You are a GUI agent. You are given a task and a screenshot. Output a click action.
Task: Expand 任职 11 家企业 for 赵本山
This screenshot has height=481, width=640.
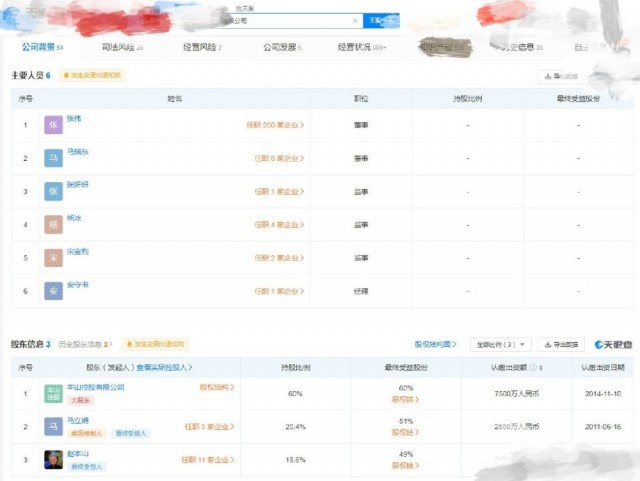pyautogui.click(x=208, y=460)
